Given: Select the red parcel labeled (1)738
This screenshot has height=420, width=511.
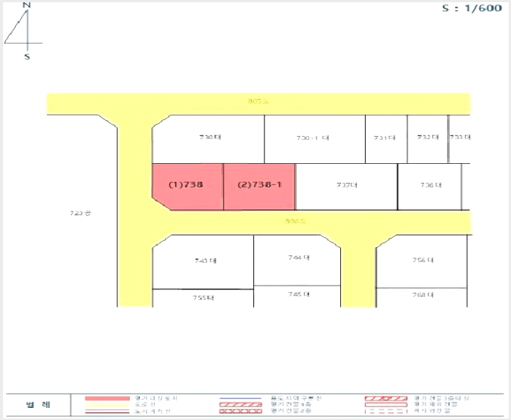Looking at the screenshot, I should (187, 187).
